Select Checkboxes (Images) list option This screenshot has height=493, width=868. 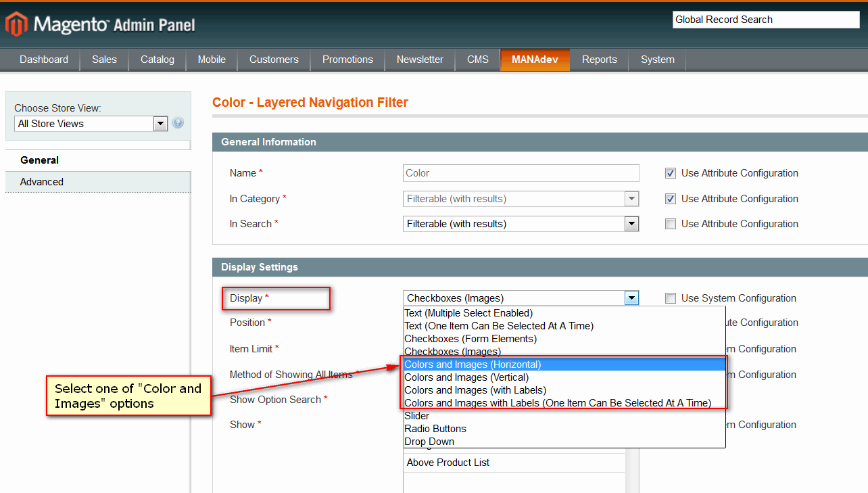564,352
